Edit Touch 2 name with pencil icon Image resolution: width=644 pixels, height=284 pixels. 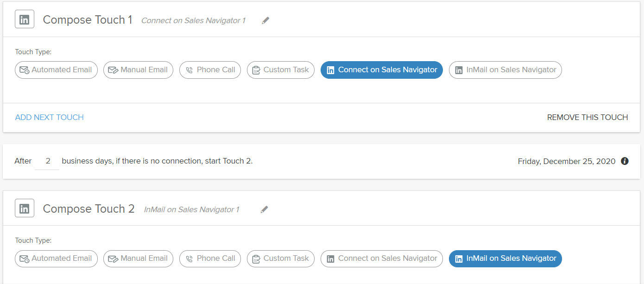(264, 209)
